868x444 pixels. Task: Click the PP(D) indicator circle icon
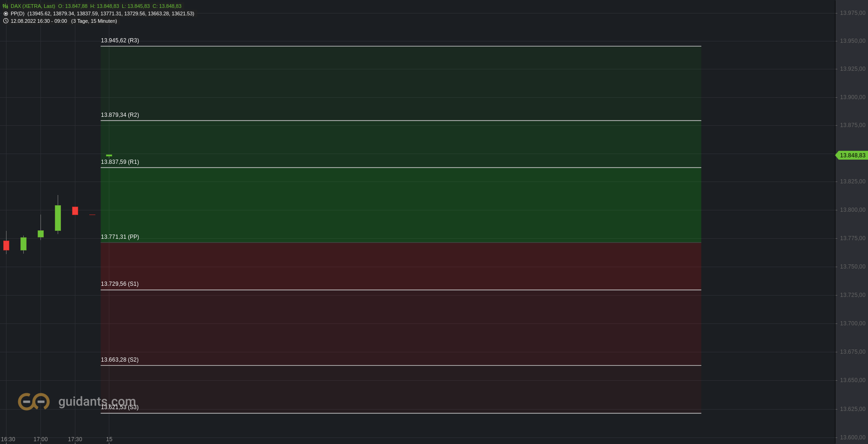6,13
